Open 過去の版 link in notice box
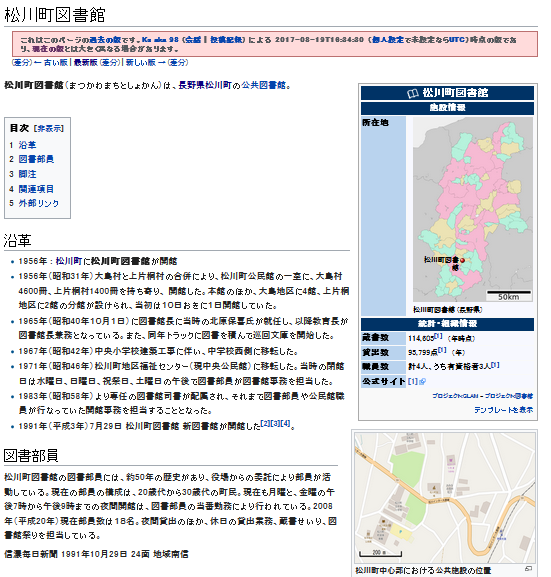The image size is (551, 577). point(105,40)
